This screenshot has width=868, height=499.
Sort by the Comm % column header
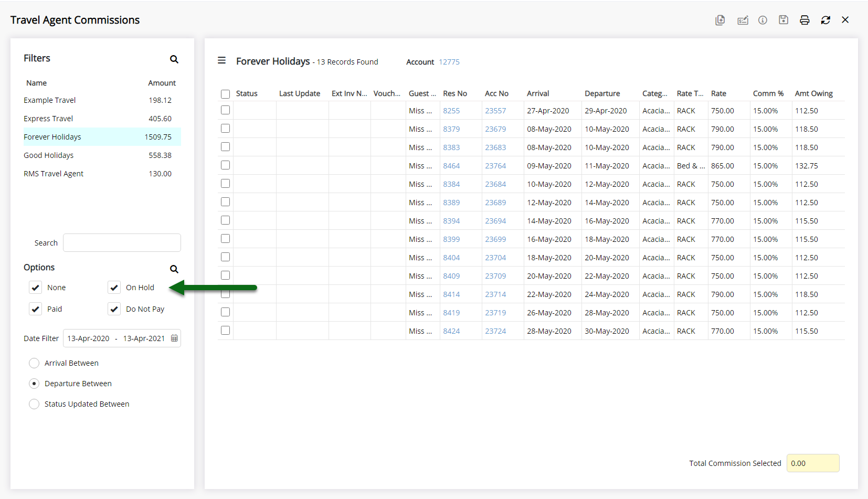click(768, 93)
